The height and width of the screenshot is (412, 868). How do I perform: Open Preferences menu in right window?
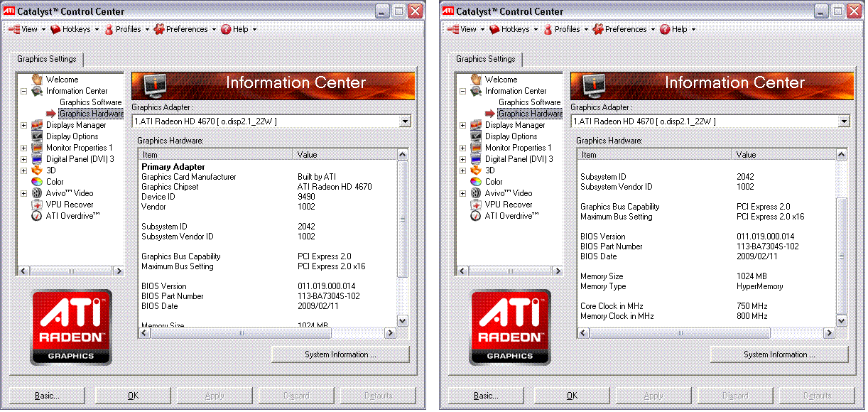pyautogui.click(x=624, y=29)
